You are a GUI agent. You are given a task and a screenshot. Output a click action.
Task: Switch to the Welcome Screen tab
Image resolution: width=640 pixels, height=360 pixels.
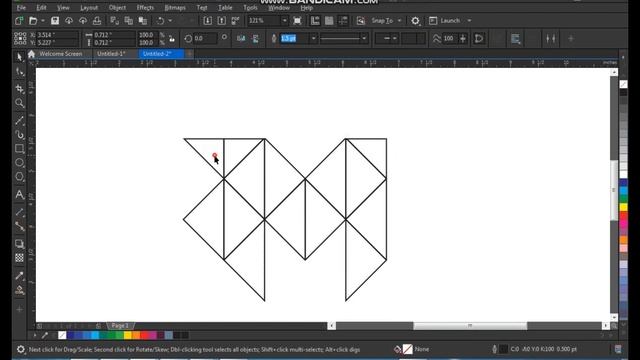[x=60, y=54]
